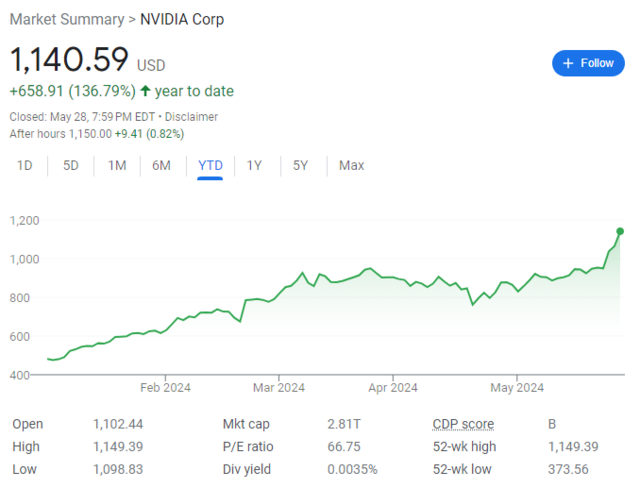Open the Disclaimer link

191,117
